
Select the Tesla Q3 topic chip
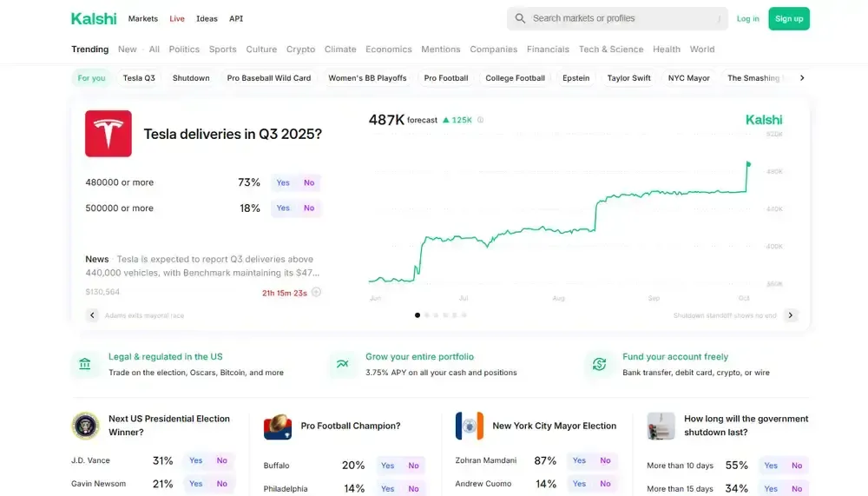coord(139,78)
